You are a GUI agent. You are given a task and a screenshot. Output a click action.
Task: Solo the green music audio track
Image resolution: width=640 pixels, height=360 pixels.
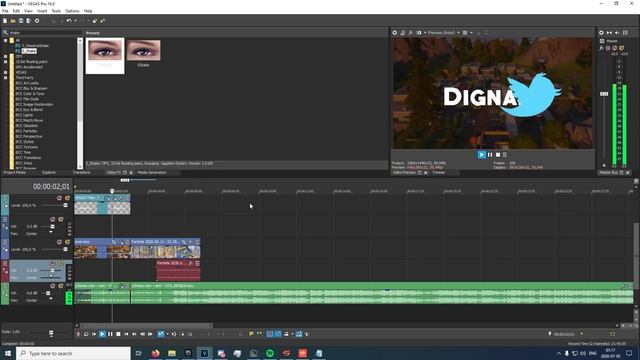point(60,286)
